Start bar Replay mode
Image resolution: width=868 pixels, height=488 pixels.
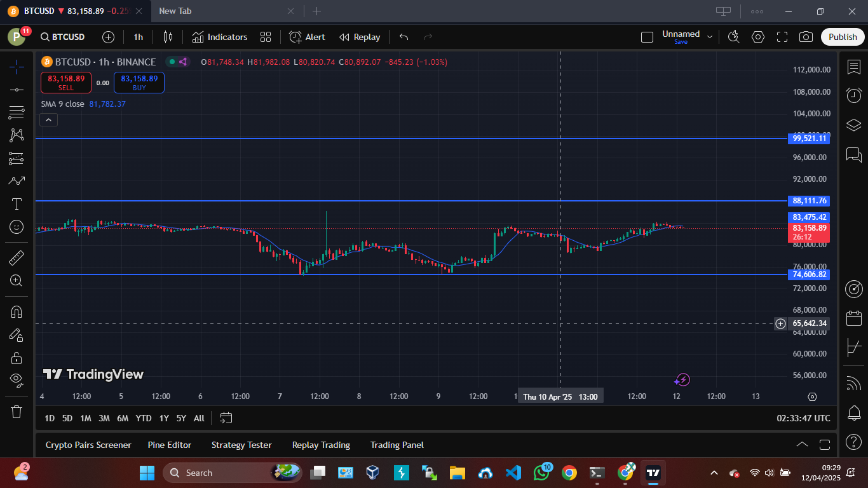[x=360, y=37]
